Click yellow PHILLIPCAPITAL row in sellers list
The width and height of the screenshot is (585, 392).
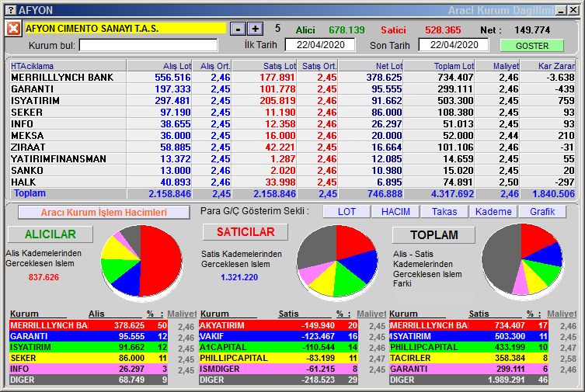tap(278, 358)
